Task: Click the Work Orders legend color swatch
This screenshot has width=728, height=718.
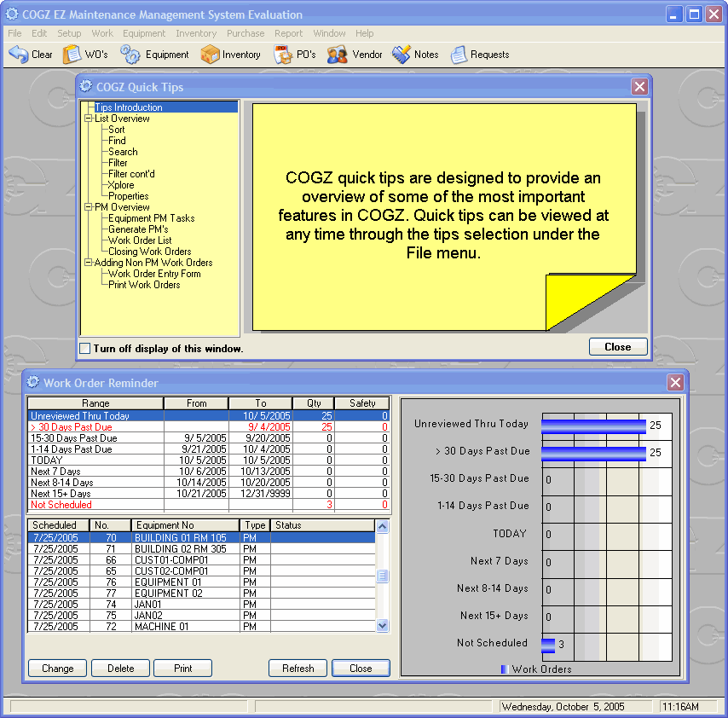Action: tap(504, 669)
